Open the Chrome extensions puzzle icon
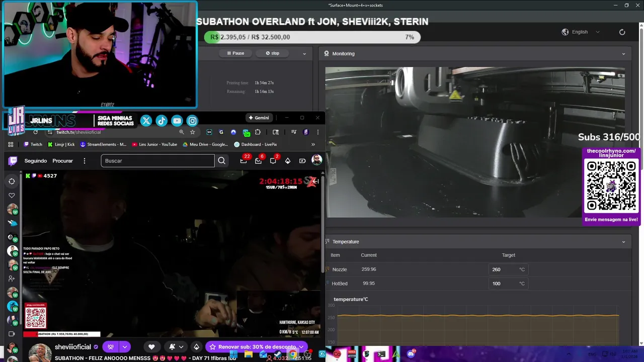This screenshot has width=644, height=362. click(258, 132)
